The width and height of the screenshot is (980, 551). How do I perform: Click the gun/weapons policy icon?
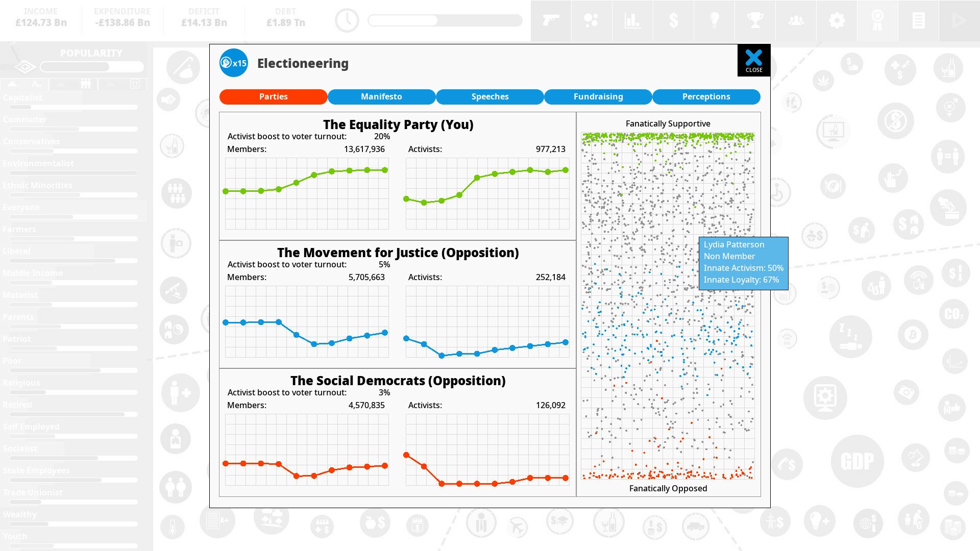click(551, 20)
